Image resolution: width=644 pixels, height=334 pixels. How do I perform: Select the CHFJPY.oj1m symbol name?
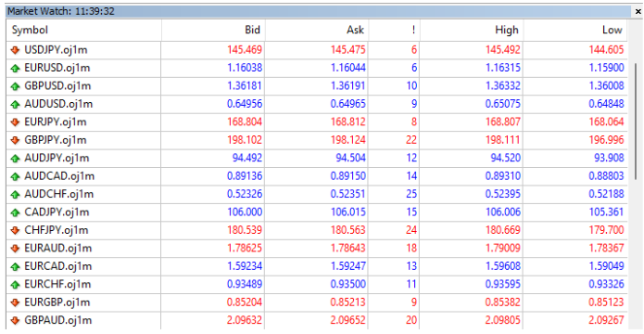tap(57, 230)
